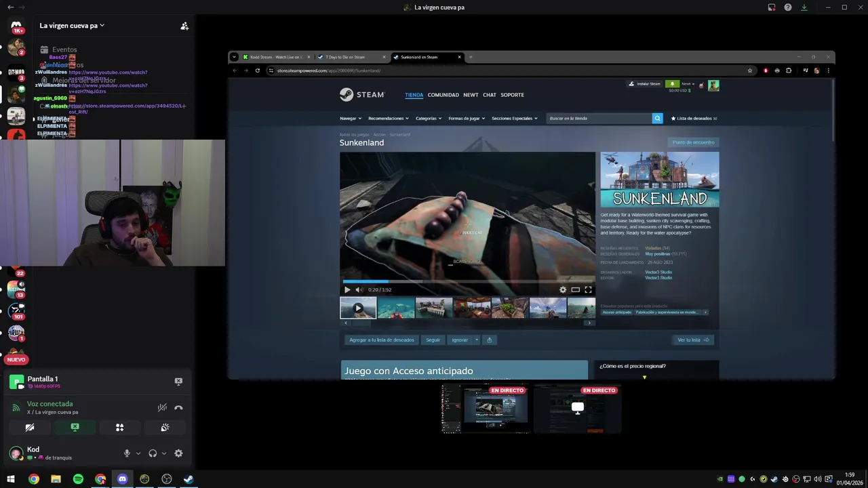Open CHAT in Steam top menu

tap(490, 95)
